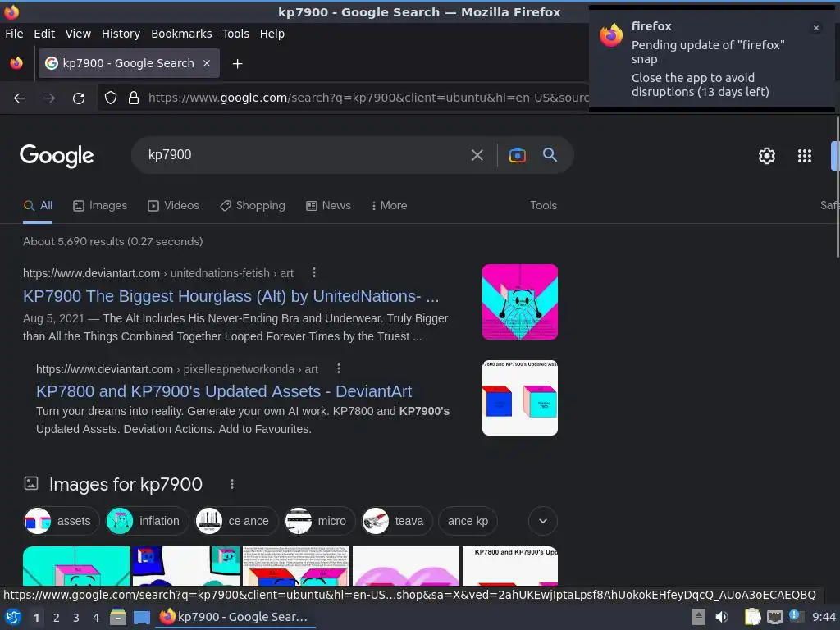The height and width of the screenshot is (630, 840).
Task: Open the History menu
Action: [x=121, y=34]
